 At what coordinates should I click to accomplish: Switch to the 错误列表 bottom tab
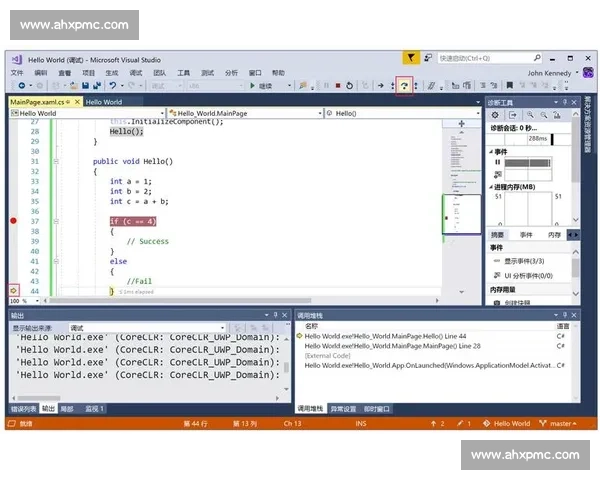tap(23, 408)
